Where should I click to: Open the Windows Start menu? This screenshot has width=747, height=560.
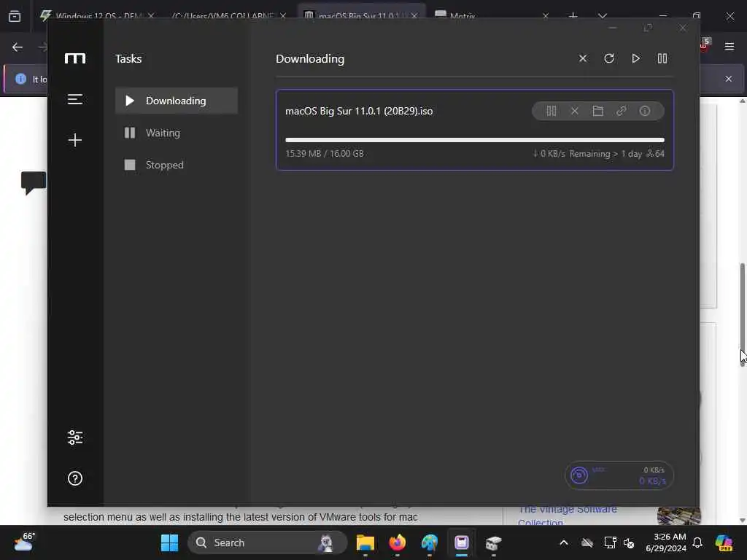pos(169,542)
